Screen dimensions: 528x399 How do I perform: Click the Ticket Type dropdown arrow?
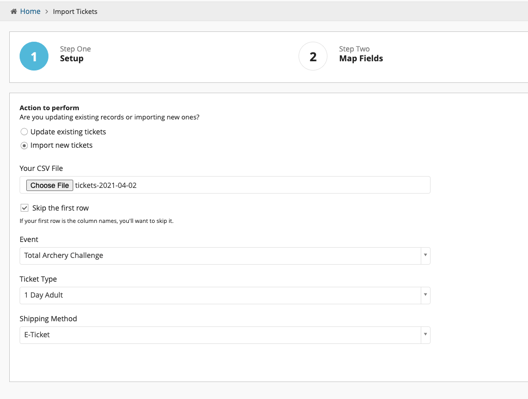pyautogui.click(x=425, y=295)
